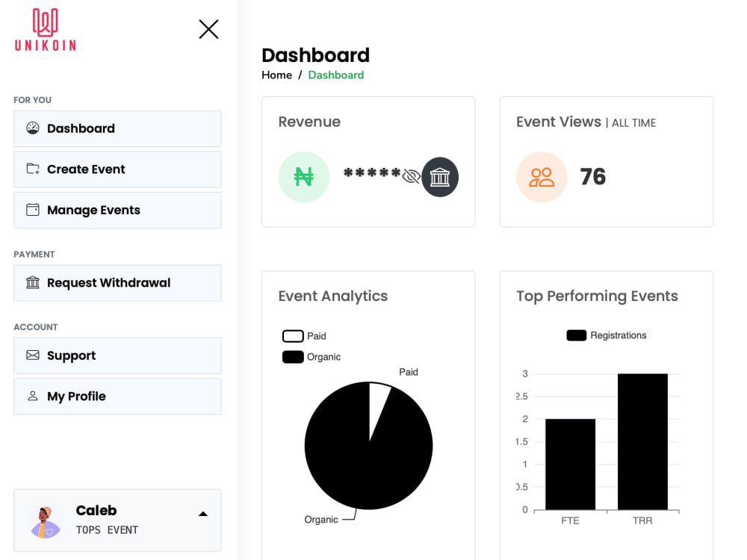Click the Support envelope icon
747x560 pixels.
pyautogui.click(x=33, y=355)
